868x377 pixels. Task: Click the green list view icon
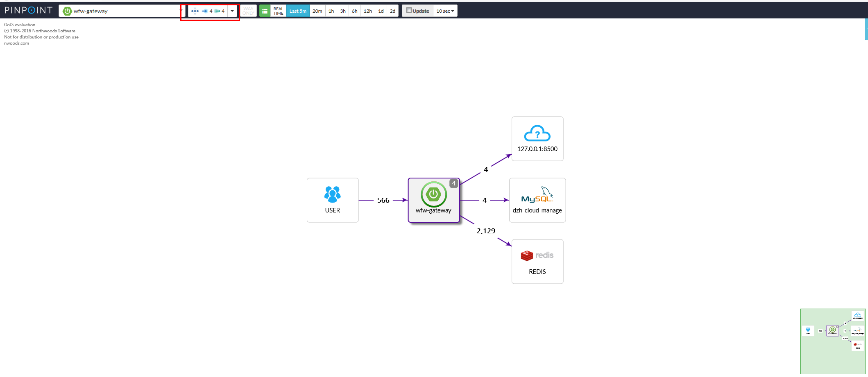pyautogui.click(x=265, y=11)
